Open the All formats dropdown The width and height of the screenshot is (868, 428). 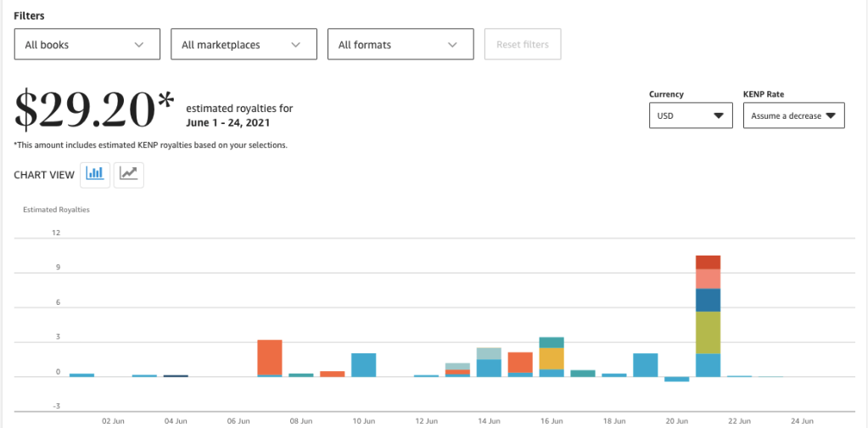tap(400, 44)
